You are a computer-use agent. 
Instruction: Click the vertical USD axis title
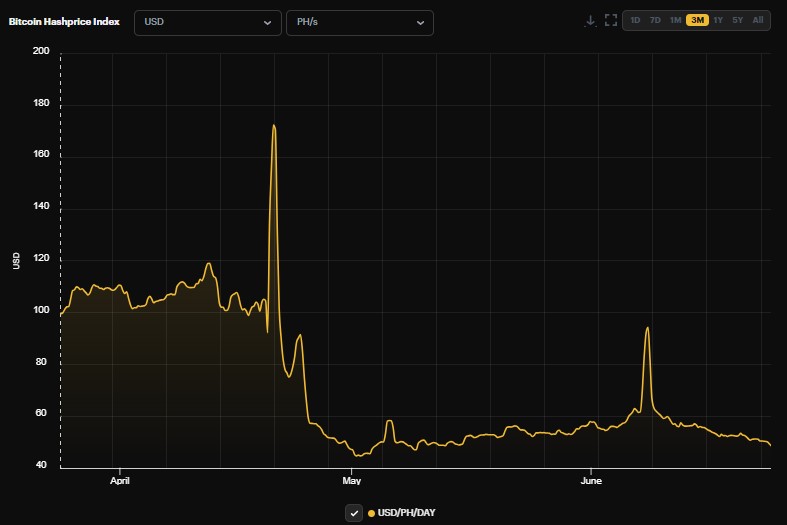tap(16, 261)
